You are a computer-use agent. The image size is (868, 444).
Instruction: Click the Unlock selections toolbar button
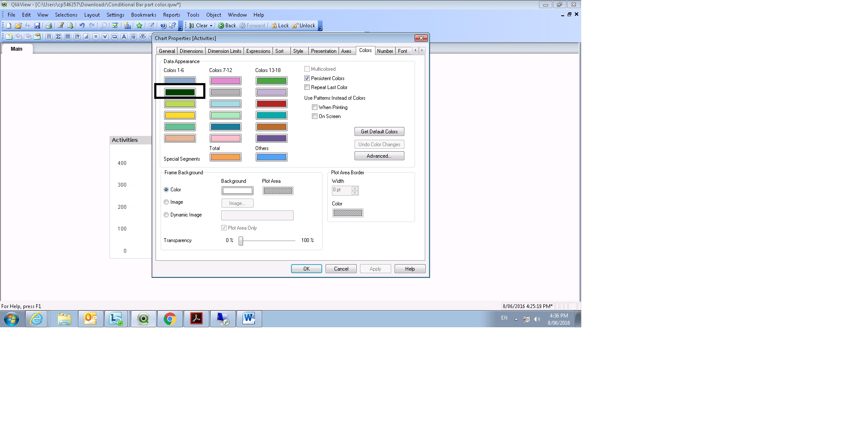(x=304, y=26)
